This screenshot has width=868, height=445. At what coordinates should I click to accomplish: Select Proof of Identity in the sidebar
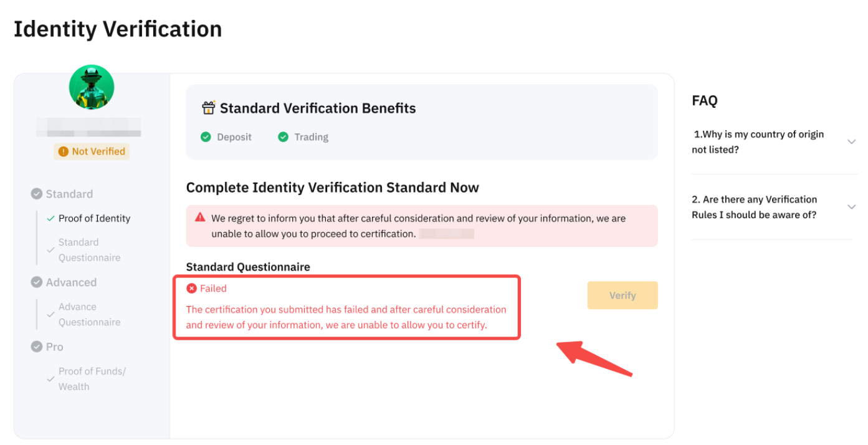coord(94,218)
